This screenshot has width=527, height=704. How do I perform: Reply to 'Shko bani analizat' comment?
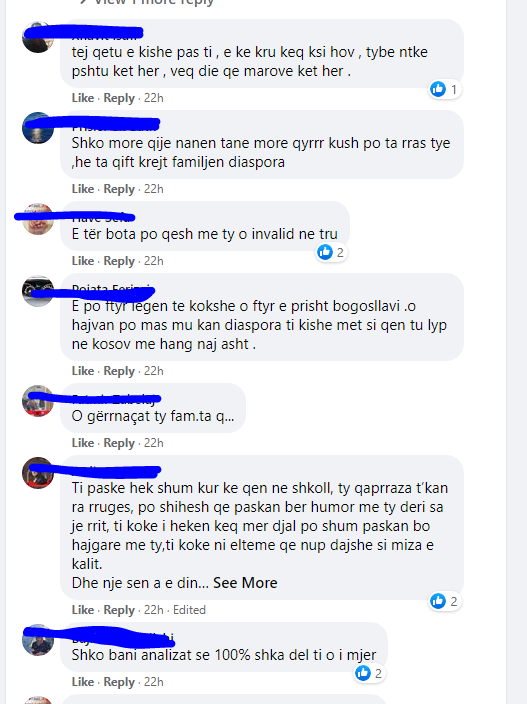pyautogui.click(x=119, y=682)
